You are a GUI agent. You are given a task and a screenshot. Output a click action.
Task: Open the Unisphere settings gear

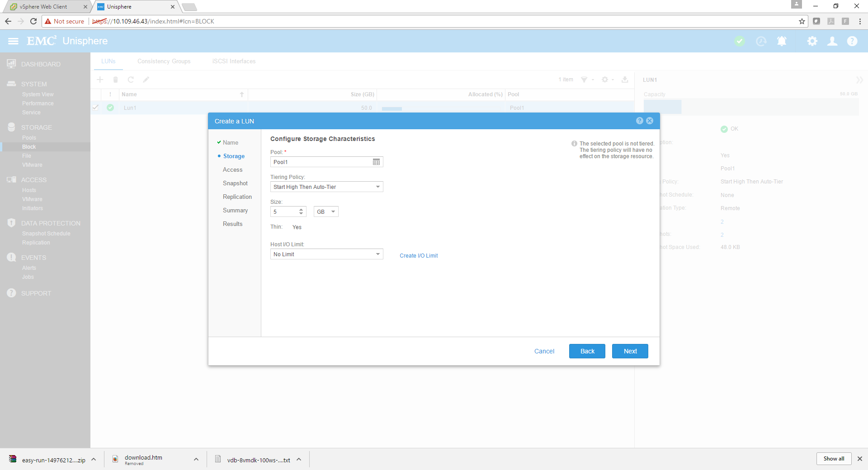[x=812, y=41]
